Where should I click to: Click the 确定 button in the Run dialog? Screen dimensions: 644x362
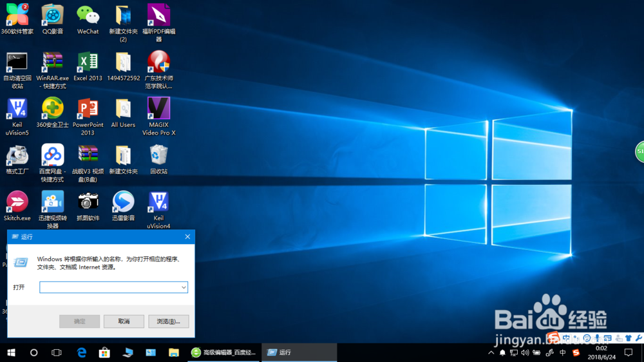(x=79, y=321)
